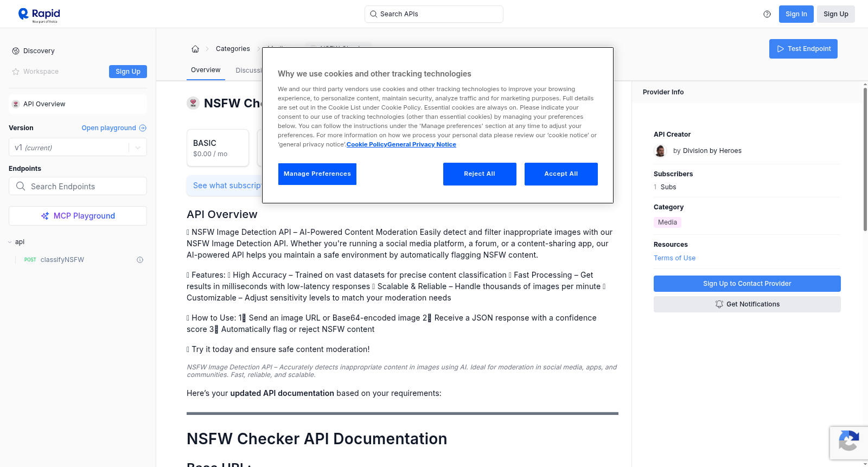The image size is (868, 467).
Task: Click the Rapid logo
Action: pos(39,15)
